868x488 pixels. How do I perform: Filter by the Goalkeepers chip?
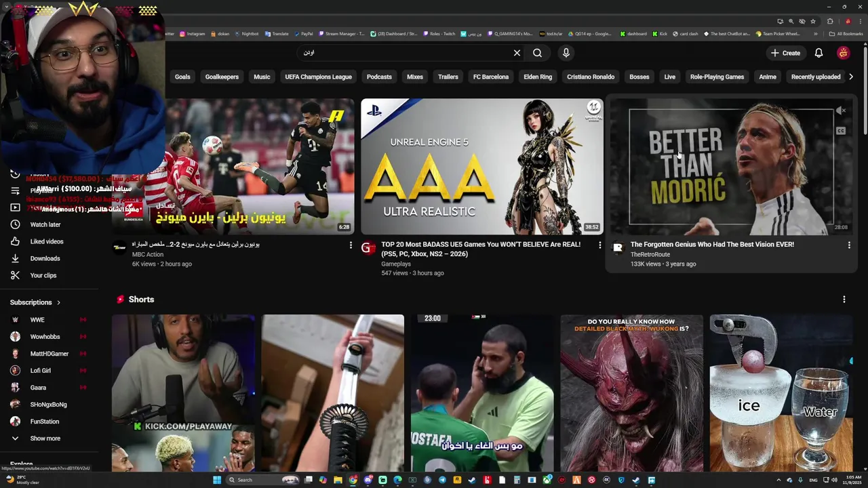click(x=222, y=77)
